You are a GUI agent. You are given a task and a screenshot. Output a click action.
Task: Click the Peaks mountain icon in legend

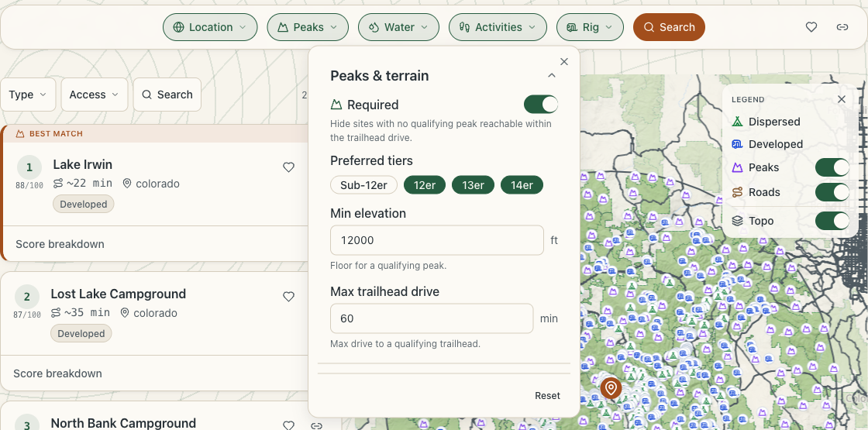click(x=737, y=167)
